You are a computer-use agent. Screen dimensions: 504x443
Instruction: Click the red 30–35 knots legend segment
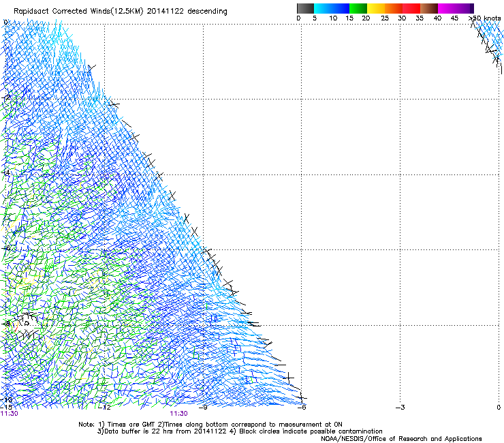pos(411,8)
